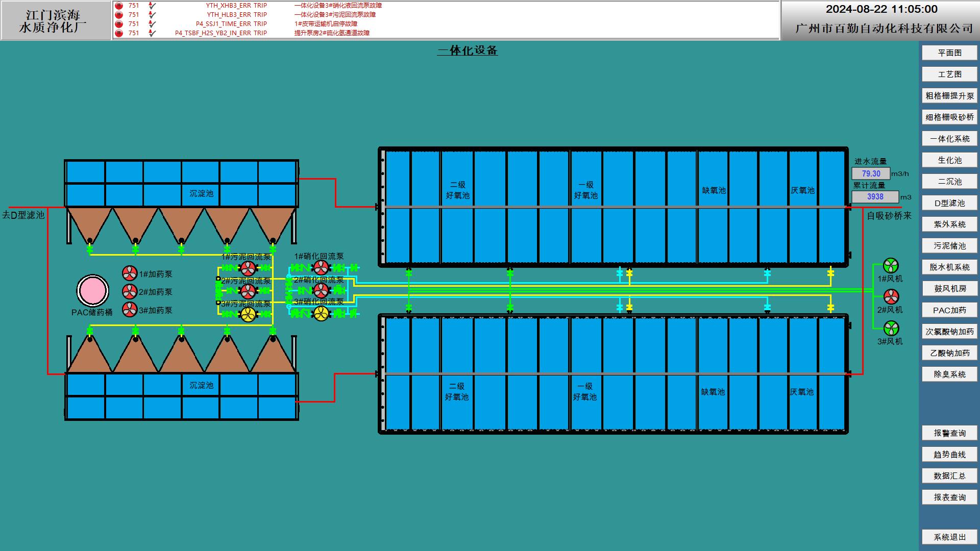Click the 进水流量 value field 79.30
The width and height of the screenshot is (980, 551).
coord(871,174)
